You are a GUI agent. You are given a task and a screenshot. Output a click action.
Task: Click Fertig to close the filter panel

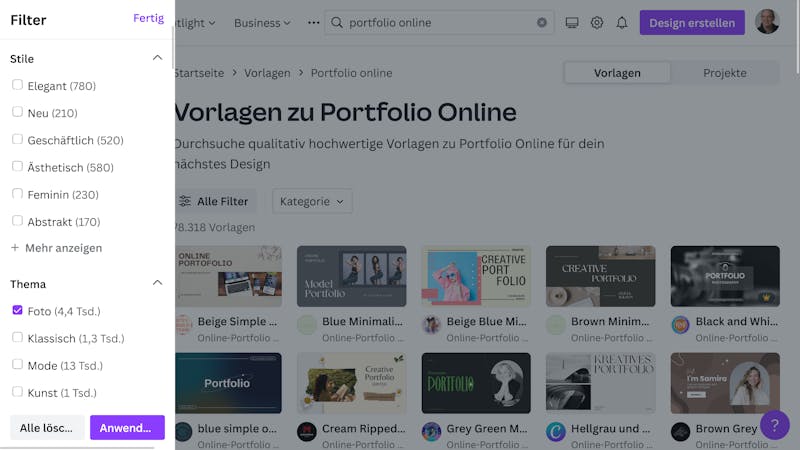tap(148, 18)
